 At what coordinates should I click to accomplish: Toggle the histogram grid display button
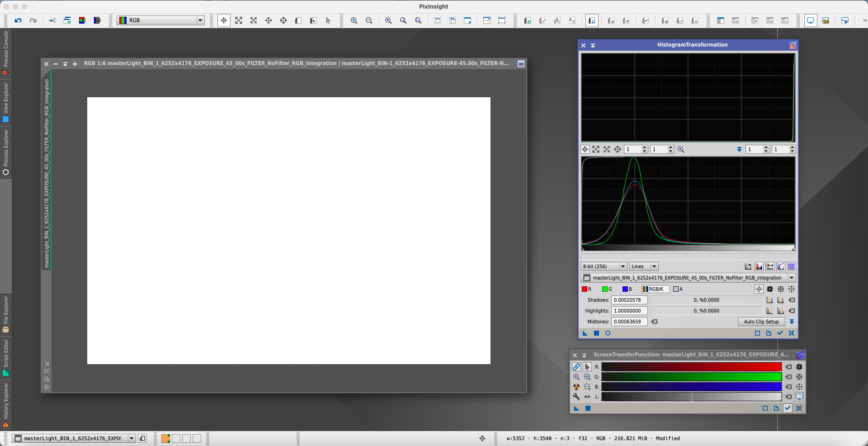tap(792, 266)
